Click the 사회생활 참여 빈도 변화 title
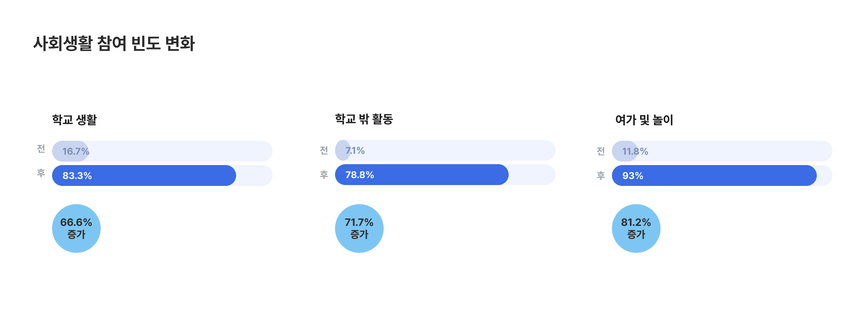868x311 pixels. coord(114,43)
